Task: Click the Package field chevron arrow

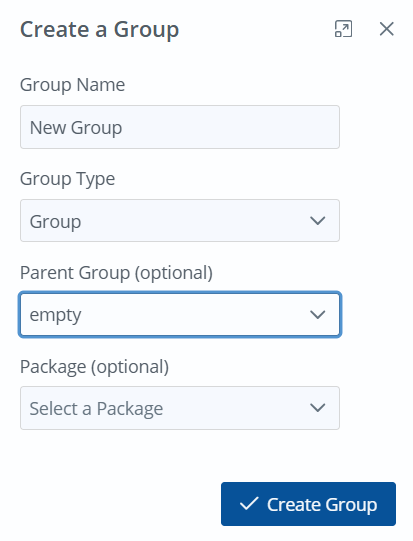Action: (317, 408)
